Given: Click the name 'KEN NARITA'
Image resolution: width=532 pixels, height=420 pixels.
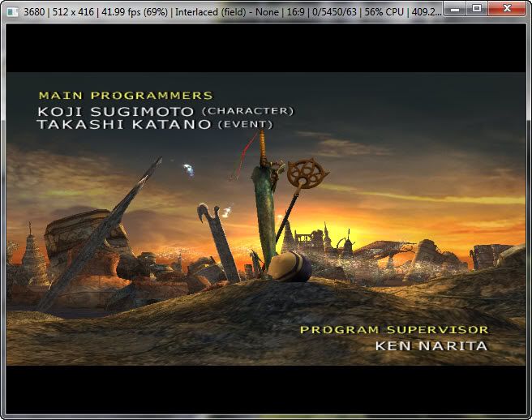Looking at the screenshot, I should pyautogui.click(x=431, y=345).
